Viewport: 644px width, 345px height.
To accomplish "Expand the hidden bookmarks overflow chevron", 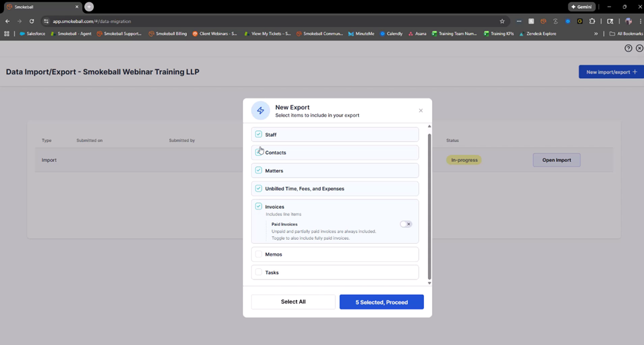I will (596, 34).
